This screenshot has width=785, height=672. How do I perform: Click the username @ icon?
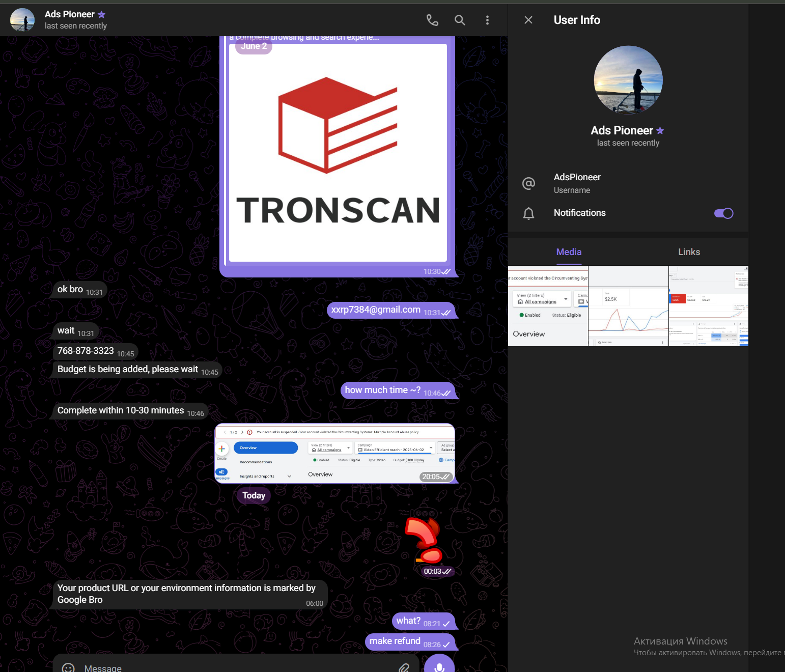click(x=528, y=183)
